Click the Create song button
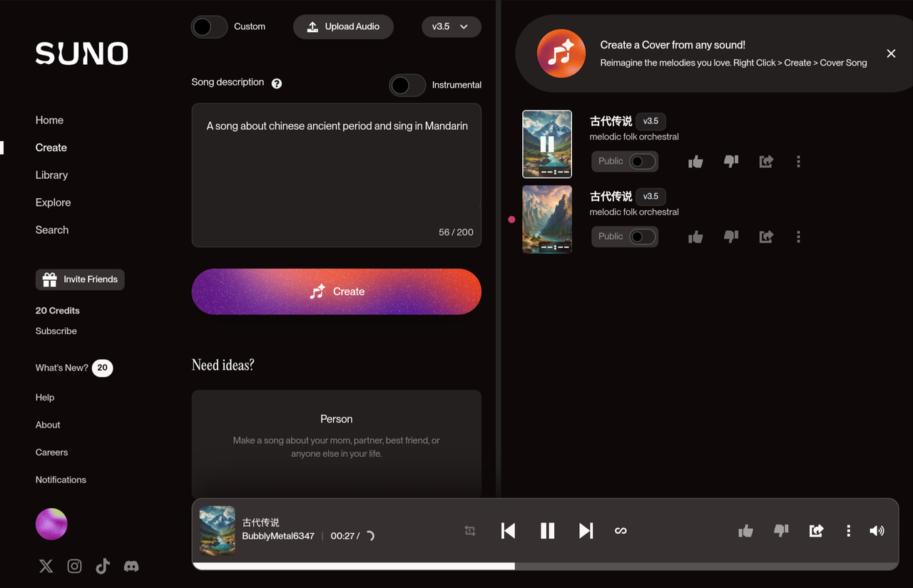Viewport: 913px width, 588px height. [337, 292]
